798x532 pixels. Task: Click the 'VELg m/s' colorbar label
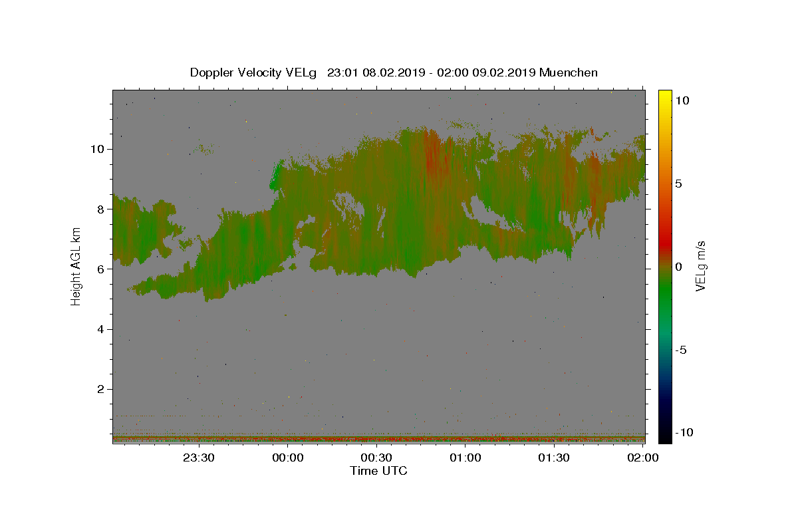click(x=700, y=267)
